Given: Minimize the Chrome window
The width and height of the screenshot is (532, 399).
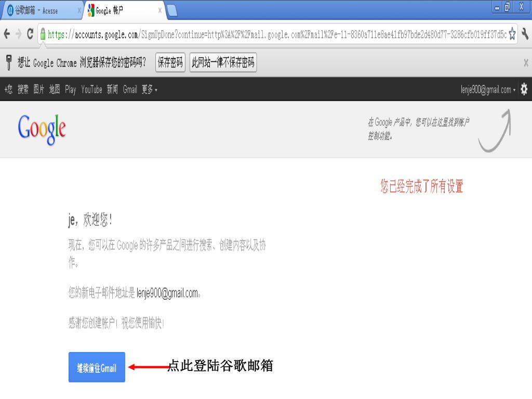Looking at the screenshot, I should [x=497, y=7].
